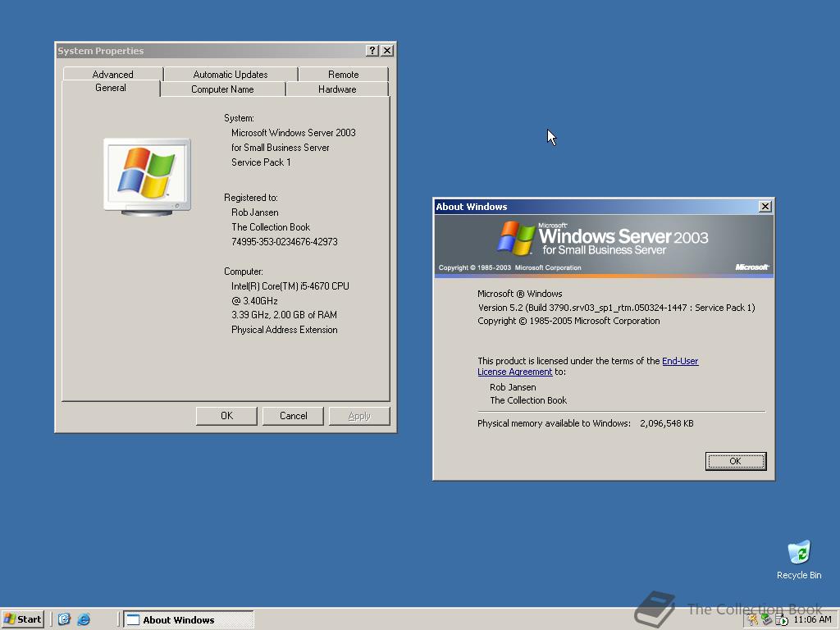Click Cancel in System Properties
This screenshot has width=840, height=630.
pos(293,416)
